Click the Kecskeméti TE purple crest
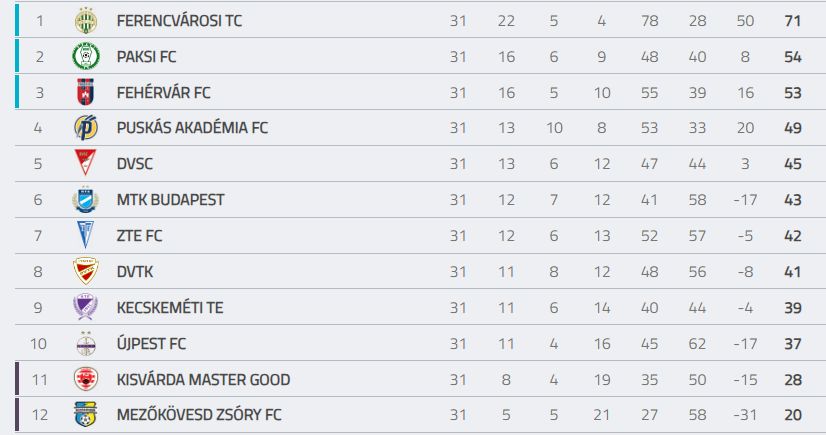The height and width of the screenshot is (435, 826). 85,307
